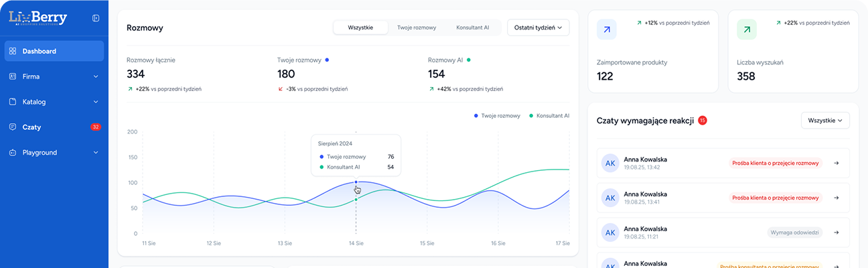This screenshot has width=868, height=268.
Task: Expand the Katalog chevron
Action: (x=96, y=102)
